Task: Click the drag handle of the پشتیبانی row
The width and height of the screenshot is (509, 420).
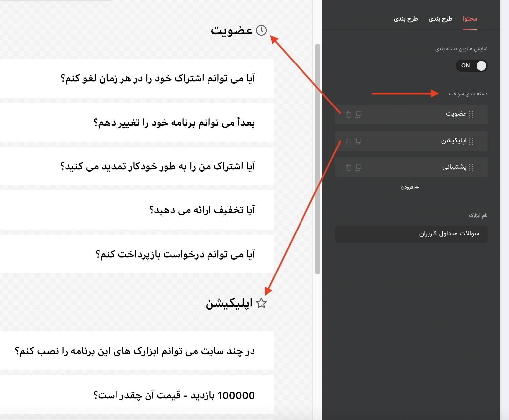Action: click(x=471, y=167)
